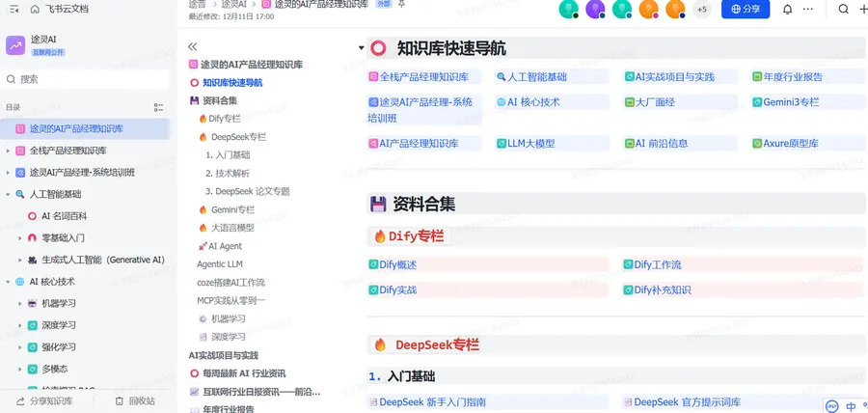Open the 飞书云文档 home icon
This screenshot has height=413, width=868.
(35, 9)
